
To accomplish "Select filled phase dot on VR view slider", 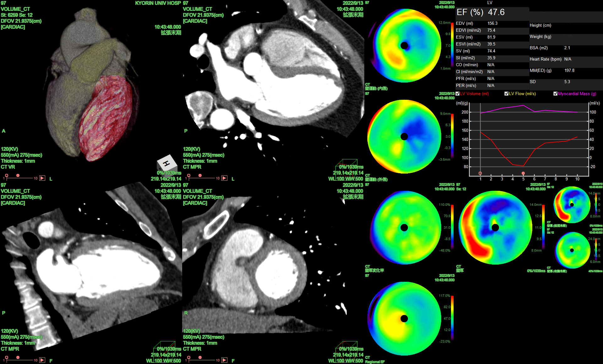I will (18, 175).
